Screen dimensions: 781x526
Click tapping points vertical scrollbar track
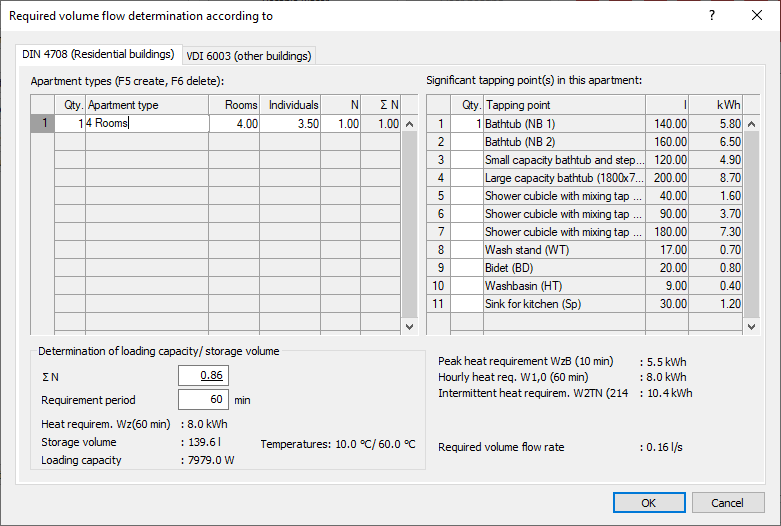tap(752, 224)
